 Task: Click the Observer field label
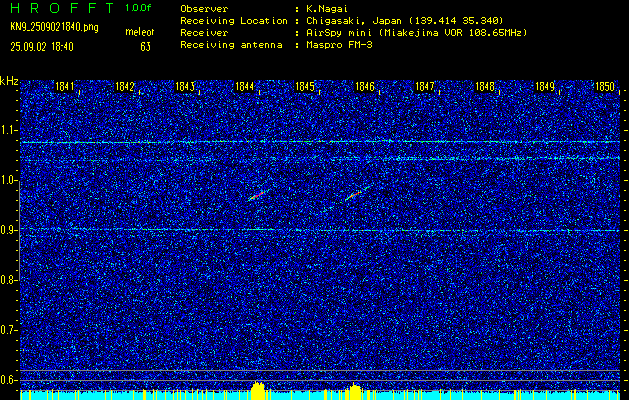204,8
